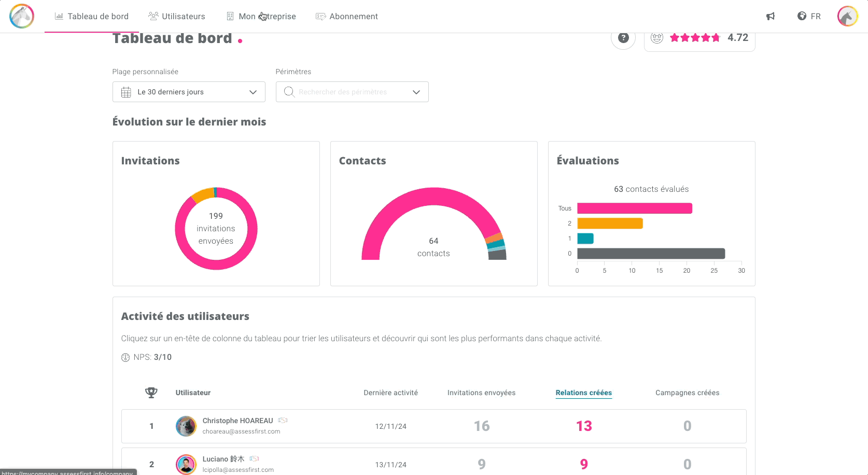Expand the 'Le 30 derniers jours' dropdown
This screenshot has width=868, height=475.
(x=253, y=92)
